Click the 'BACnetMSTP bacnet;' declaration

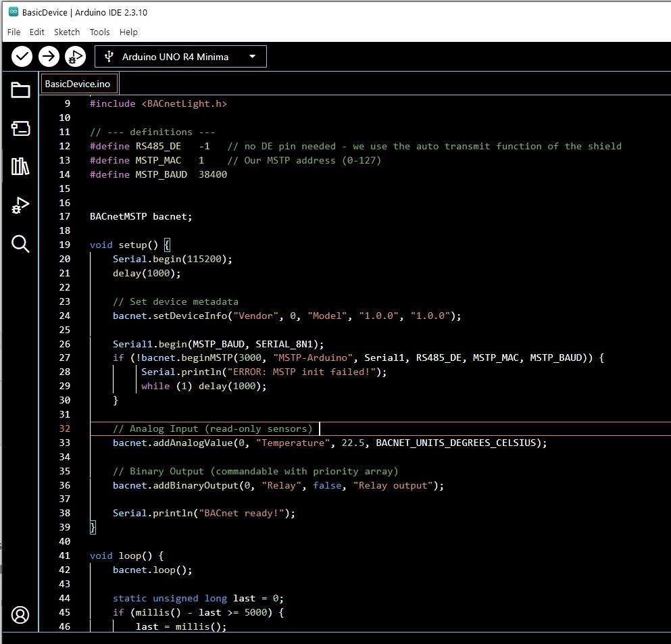[x=141, y=216]
